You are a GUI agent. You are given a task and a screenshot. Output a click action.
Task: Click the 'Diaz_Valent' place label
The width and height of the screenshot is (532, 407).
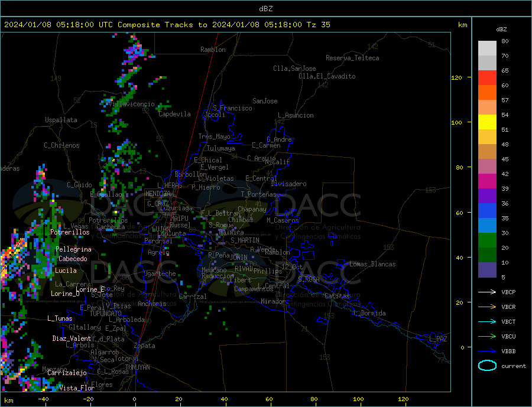click(x=72, y=338)
